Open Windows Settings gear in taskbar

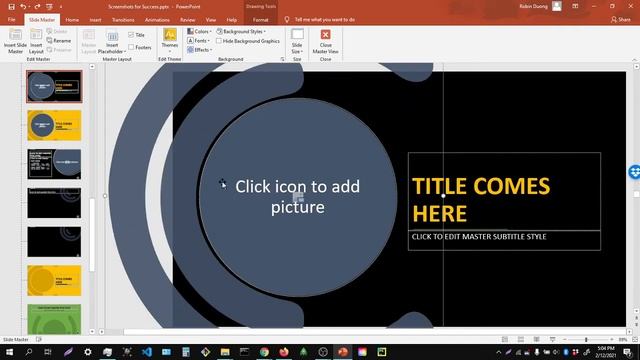[x=88, y=352]
